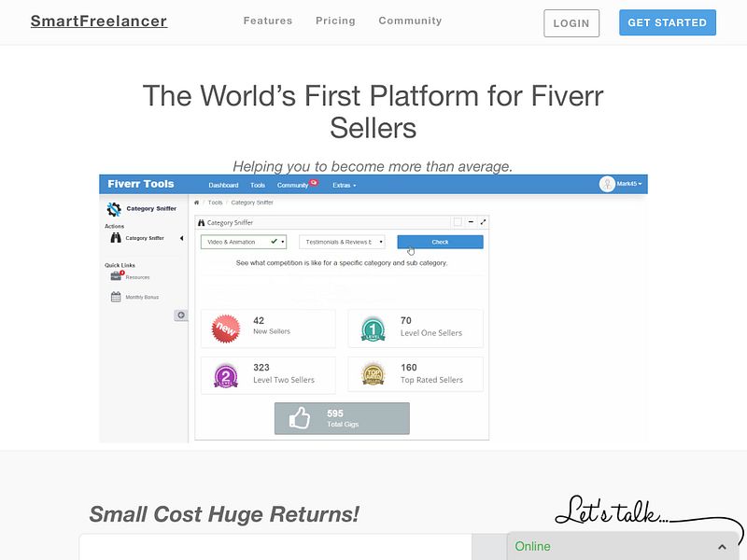Click the GET STARTED button
747x560 pixels.
(667, 22)
